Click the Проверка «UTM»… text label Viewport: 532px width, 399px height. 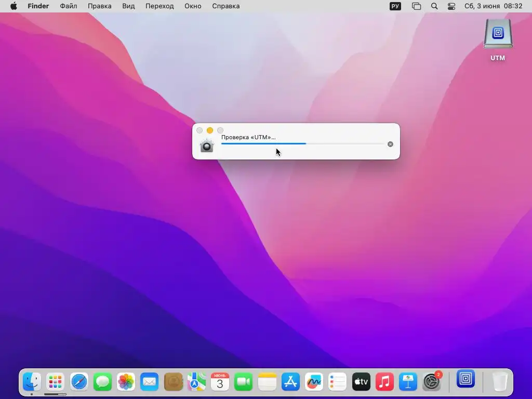coord(248,137)
